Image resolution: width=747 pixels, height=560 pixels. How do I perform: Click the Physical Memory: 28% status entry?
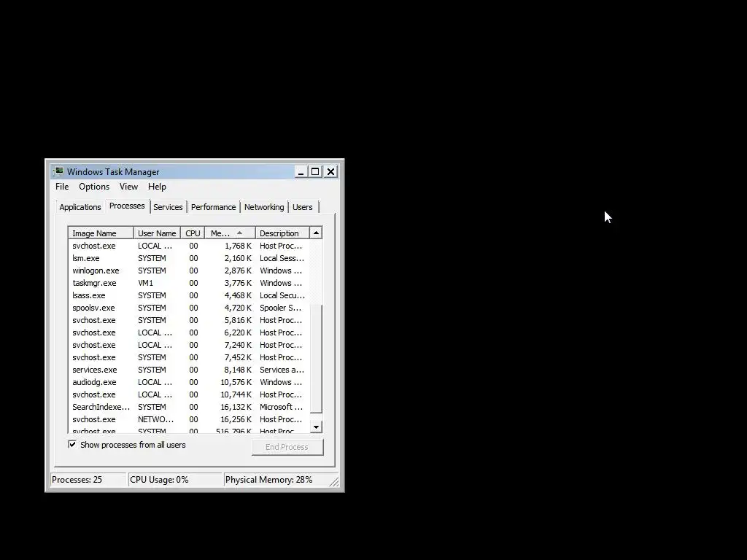coord(276,480)
